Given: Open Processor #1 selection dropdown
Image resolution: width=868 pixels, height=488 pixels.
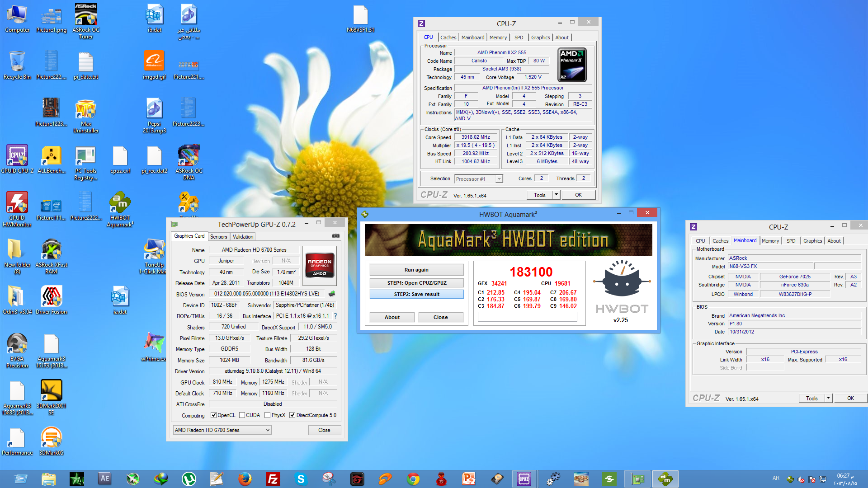Looking at the screenshot, I should 478,179.
